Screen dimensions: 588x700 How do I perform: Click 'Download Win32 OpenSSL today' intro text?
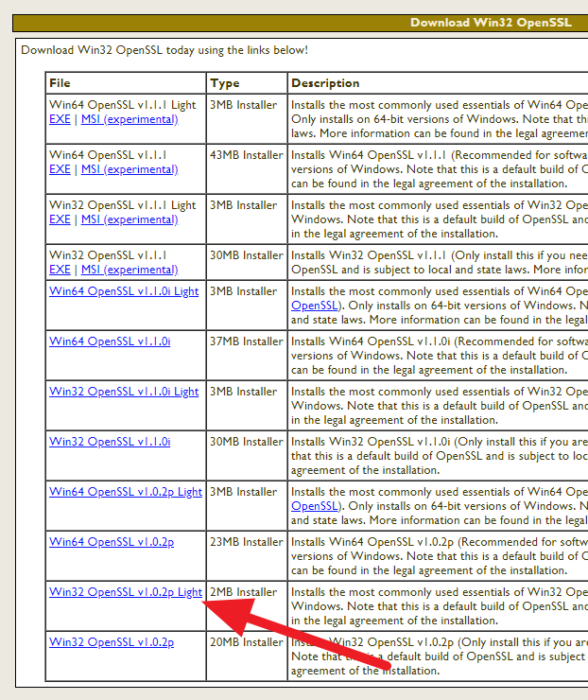[164, 50]
